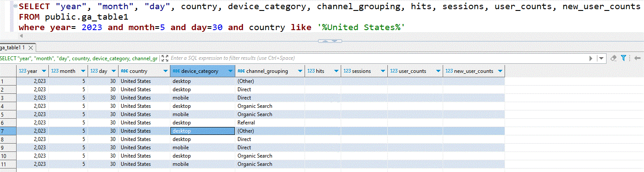Remove filters with the eraser icon
The width and height of the screenshot is (644, 172).
pos(613,58)
